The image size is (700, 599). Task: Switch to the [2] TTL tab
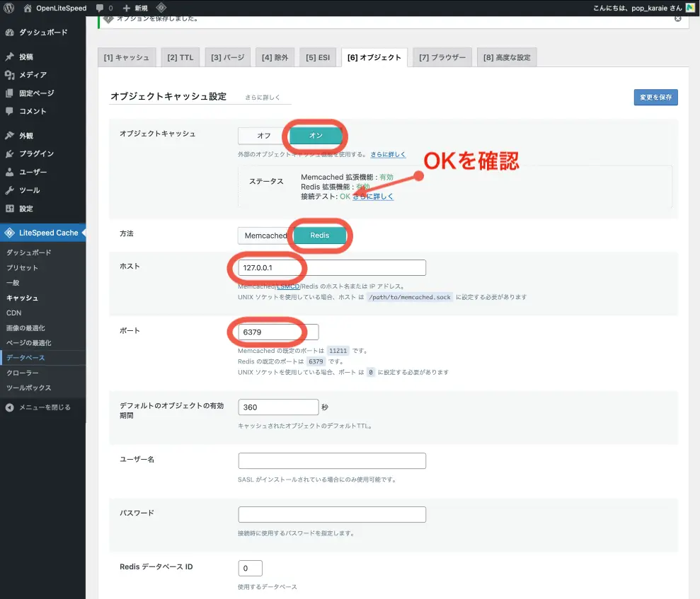click(x=180, y=57)
